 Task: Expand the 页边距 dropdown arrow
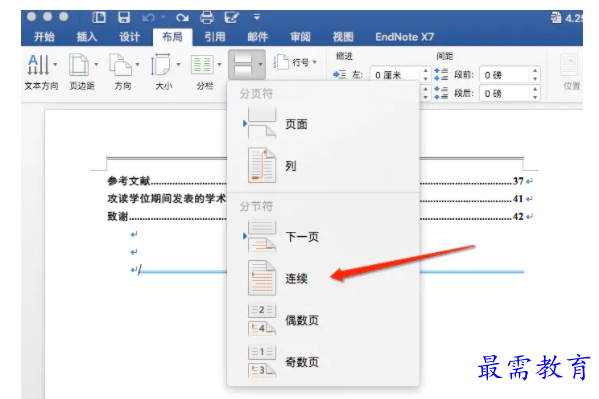96,65
